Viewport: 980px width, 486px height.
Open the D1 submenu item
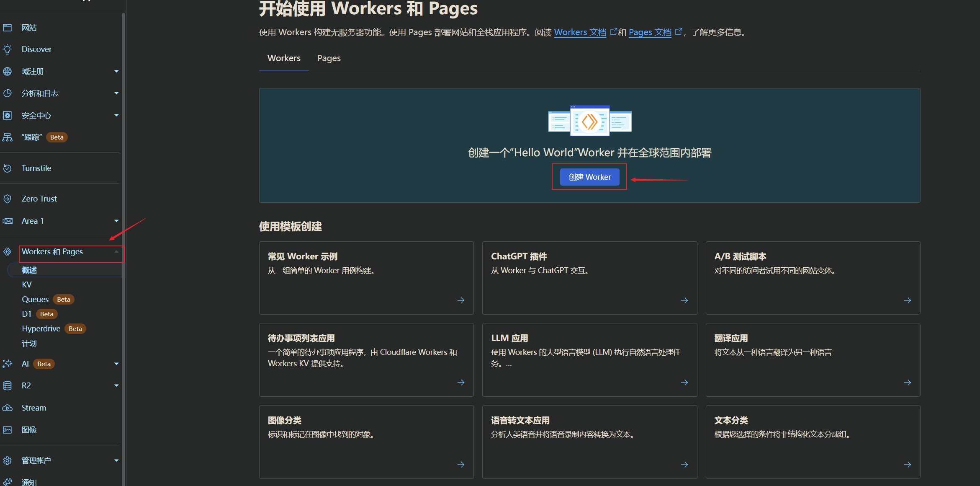27,314
